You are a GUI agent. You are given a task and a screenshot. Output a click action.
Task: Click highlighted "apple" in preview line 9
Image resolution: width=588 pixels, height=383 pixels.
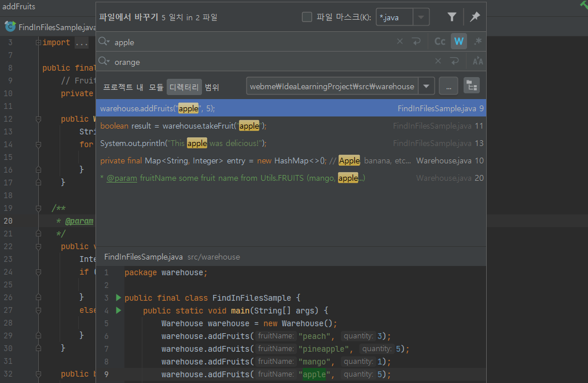(x=314, y=374)
